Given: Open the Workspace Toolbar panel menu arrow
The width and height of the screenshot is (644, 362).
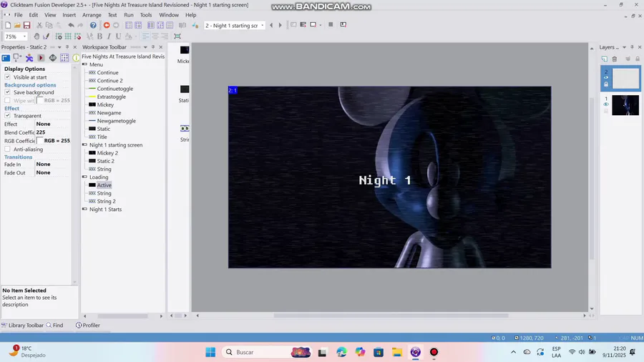Looking at the screenshot, I should (145, 47).
